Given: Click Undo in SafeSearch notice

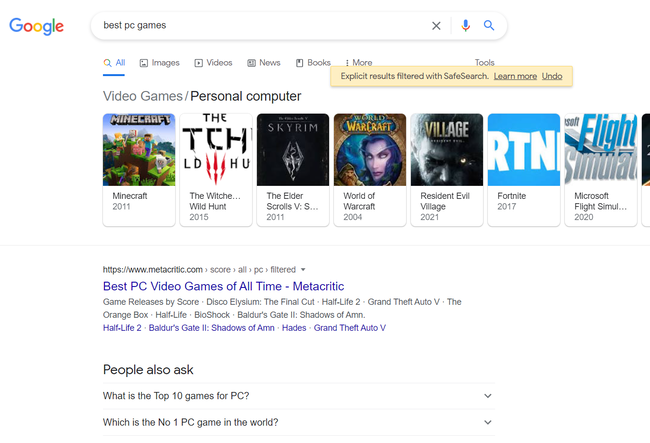Looking at the screenshot, I should point(552,76).
